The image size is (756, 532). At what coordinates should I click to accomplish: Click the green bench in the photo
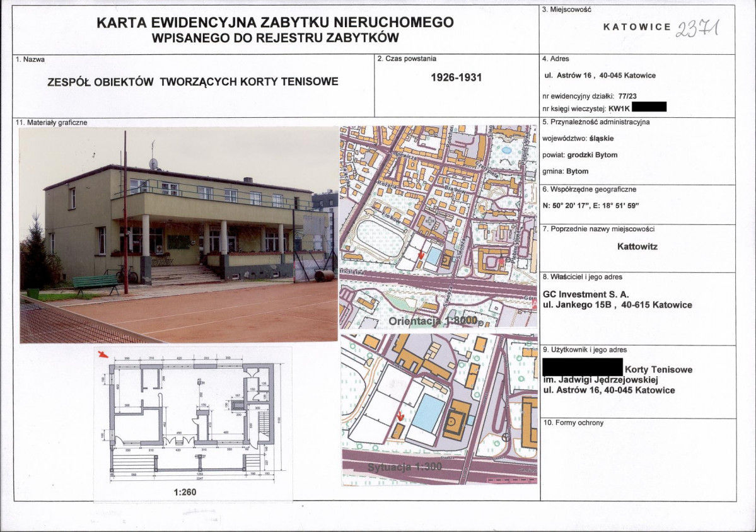point(95,283)
